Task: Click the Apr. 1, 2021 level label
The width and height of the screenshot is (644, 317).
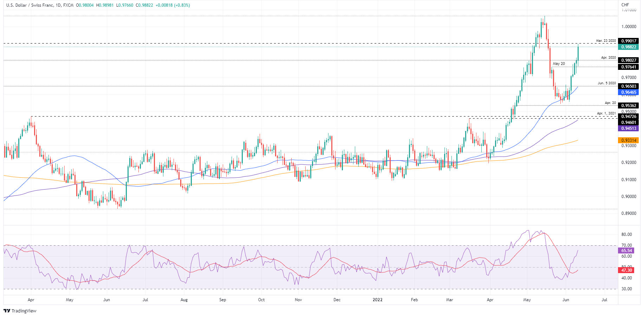Action: point(606,113)
